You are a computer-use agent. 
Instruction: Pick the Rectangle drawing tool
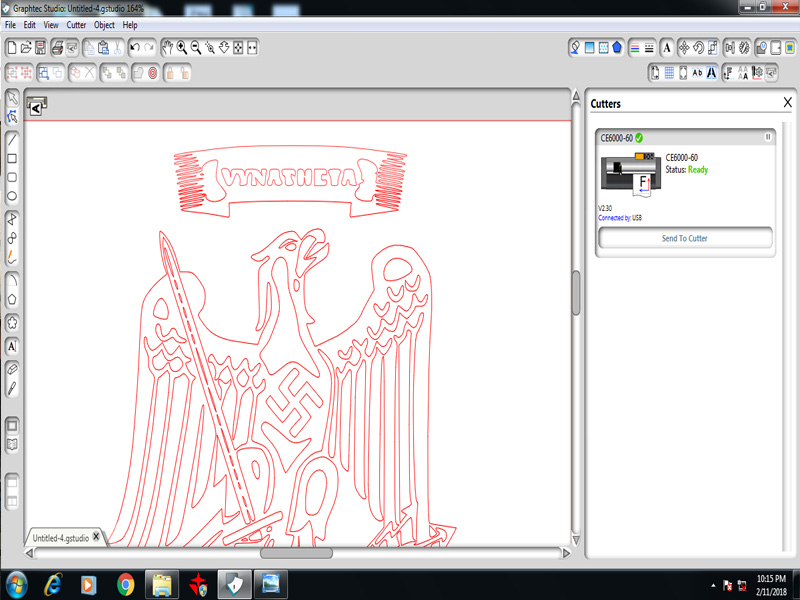tap(12, 159)
